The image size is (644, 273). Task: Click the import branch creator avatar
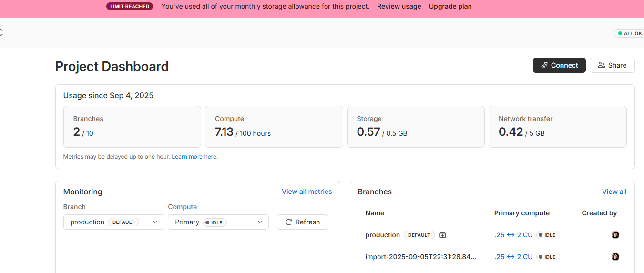tap(615, 257)
